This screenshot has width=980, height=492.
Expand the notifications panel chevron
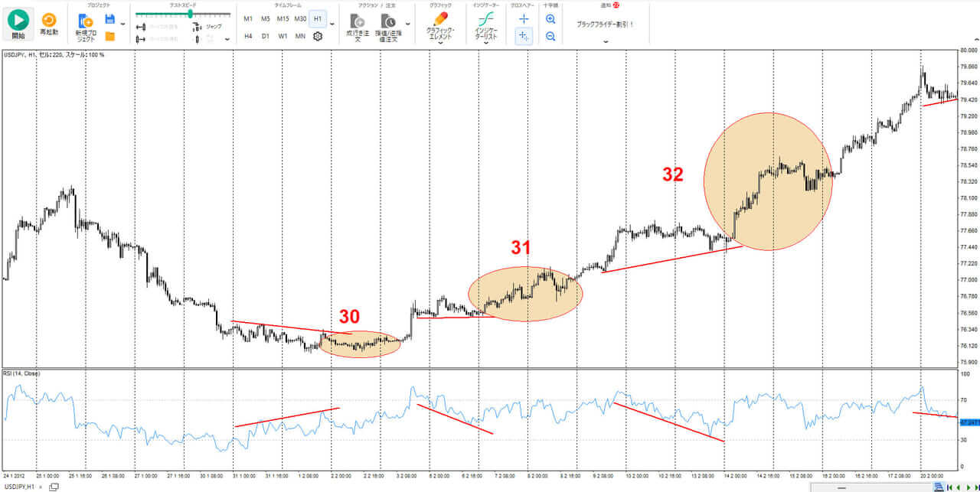click(606, 43)
